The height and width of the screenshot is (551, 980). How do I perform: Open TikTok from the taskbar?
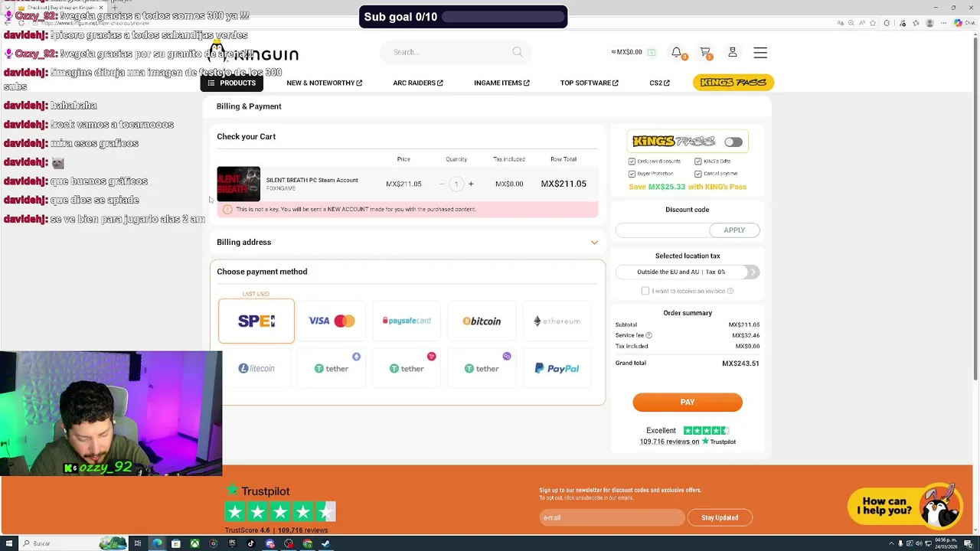[x=251, y=543]
